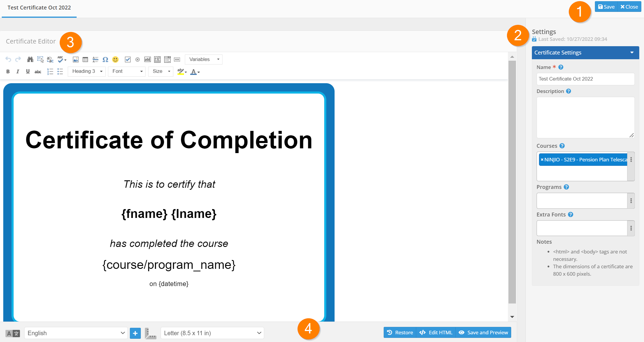Screen dimensions: 644x342
Task: Undo the last edit
Action: point(8,60)
